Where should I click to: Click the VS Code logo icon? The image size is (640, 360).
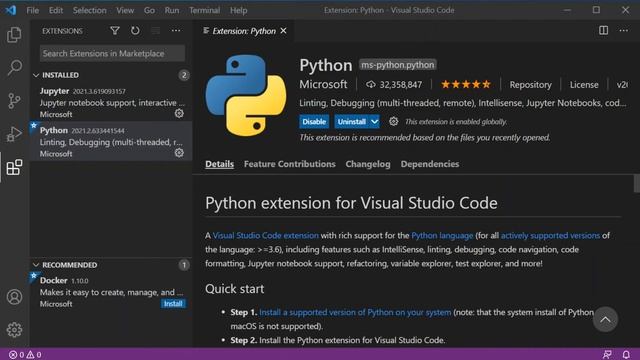(11, 10)
